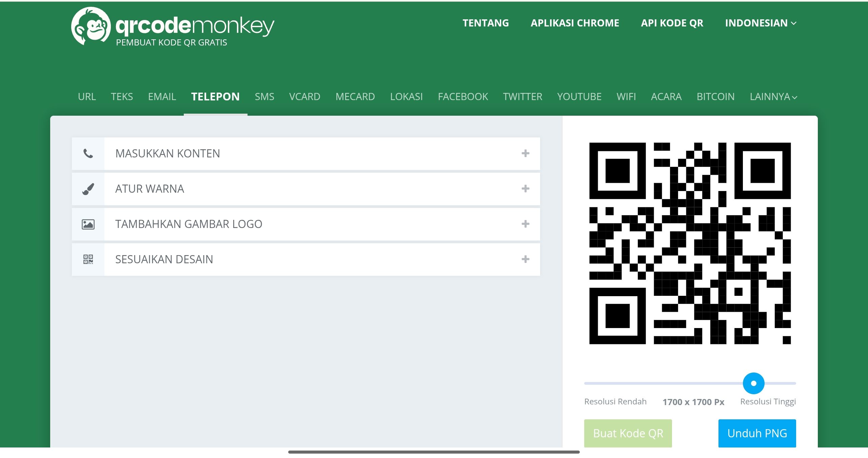Switch to the Lokasi tab

[406, 97]
